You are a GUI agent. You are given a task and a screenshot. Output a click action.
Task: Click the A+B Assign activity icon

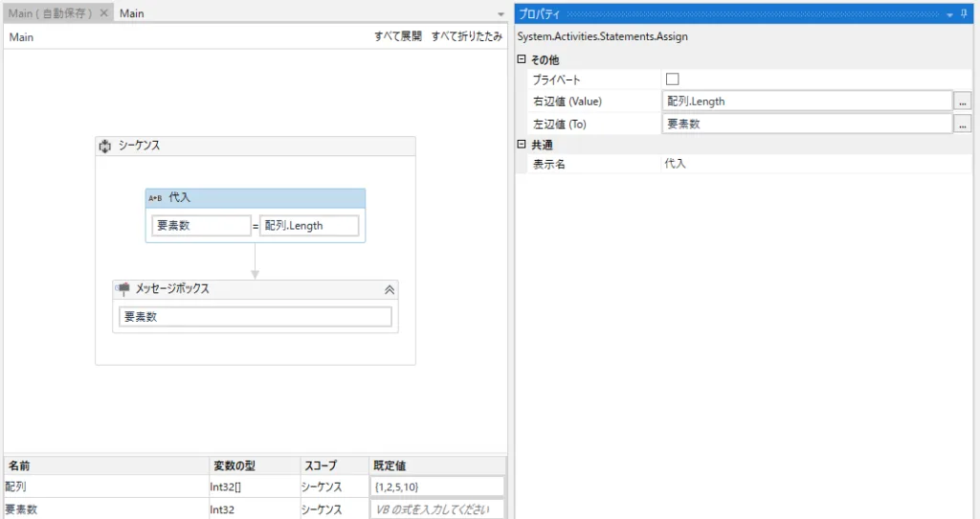pyautogui.click(x=154, y=198)
